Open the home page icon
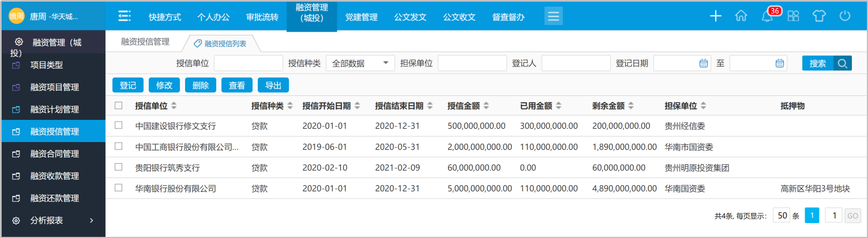The image size is (868, 238). point(741,16)
